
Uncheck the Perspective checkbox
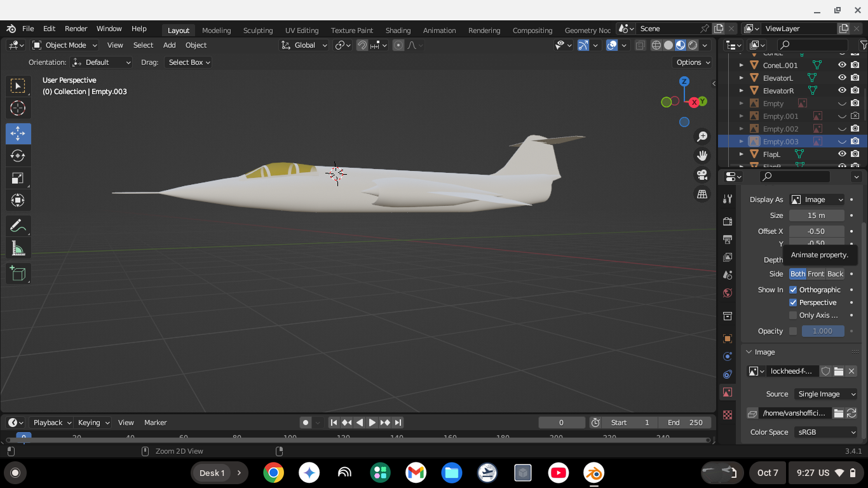(793, 302)
